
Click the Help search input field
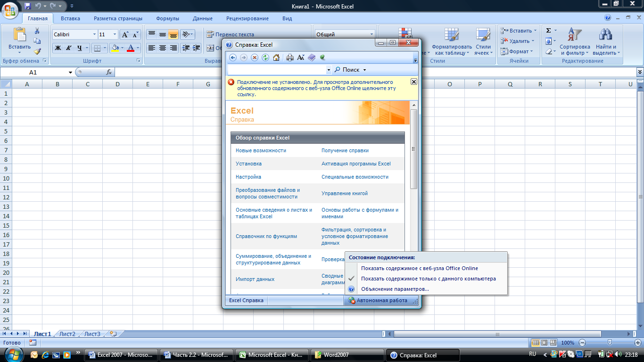click(276, 70)
